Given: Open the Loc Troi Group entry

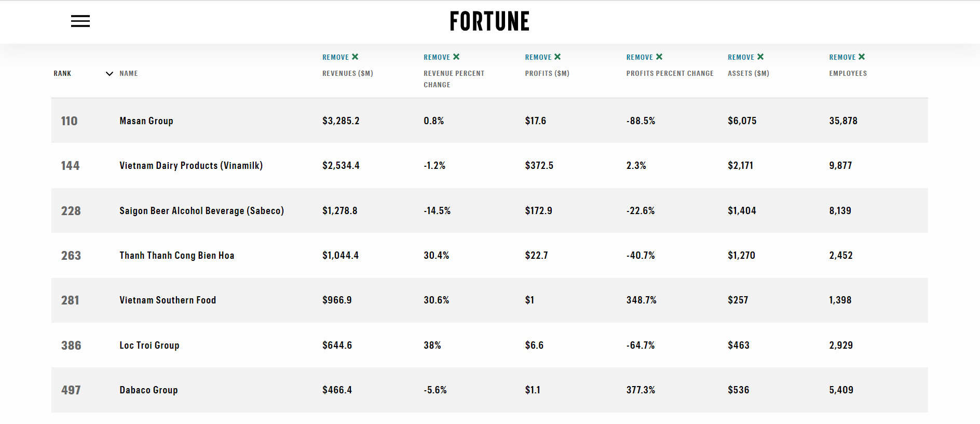Looking at the screenshot, I should tap(149, 346).
